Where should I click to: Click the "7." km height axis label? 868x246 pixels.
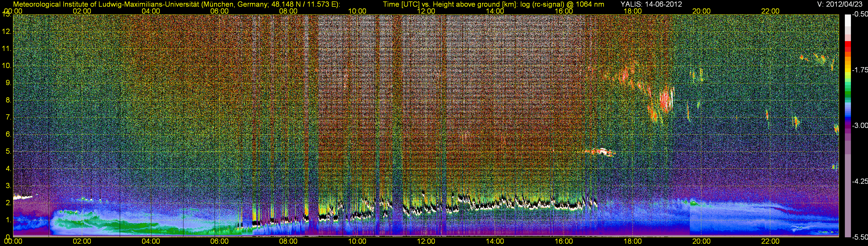(8, 117)
